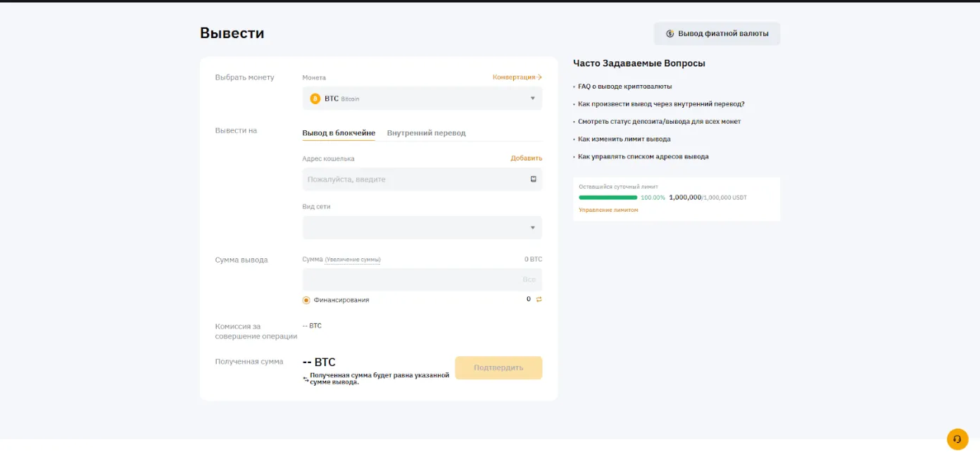Click the Вывод фиатной валюты button
Image resolution: width=980 pixels, height=461 pixels.
717,34
